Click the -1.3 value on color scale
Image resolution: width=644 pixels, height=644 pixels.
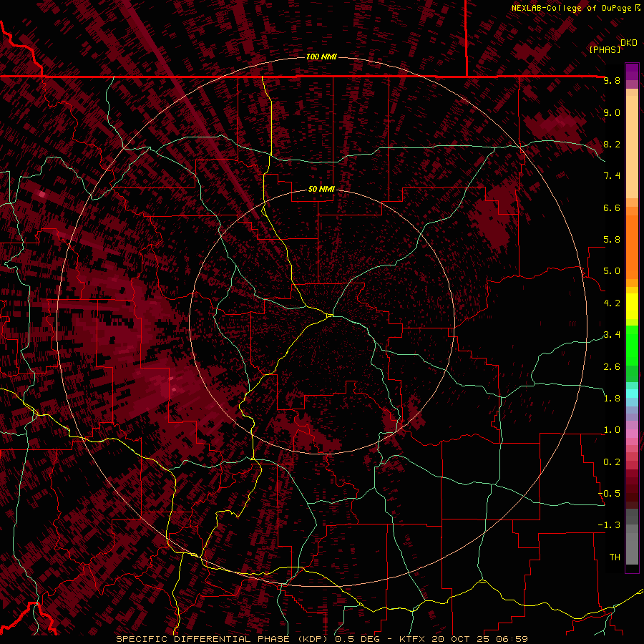(609, 525)
